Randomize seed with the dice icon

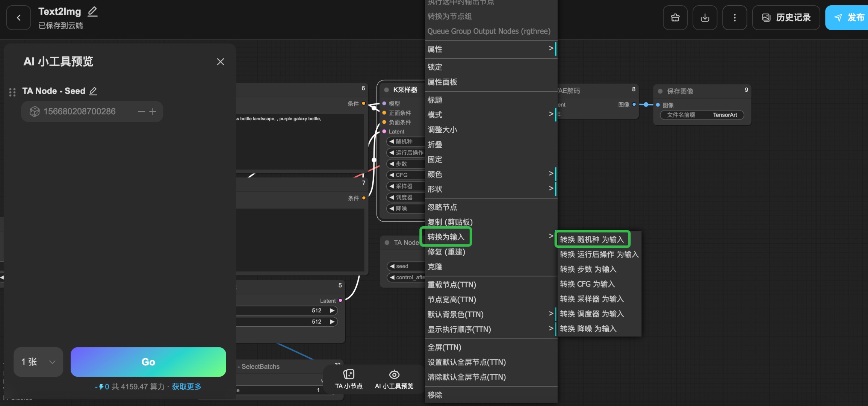click(35, 112)
